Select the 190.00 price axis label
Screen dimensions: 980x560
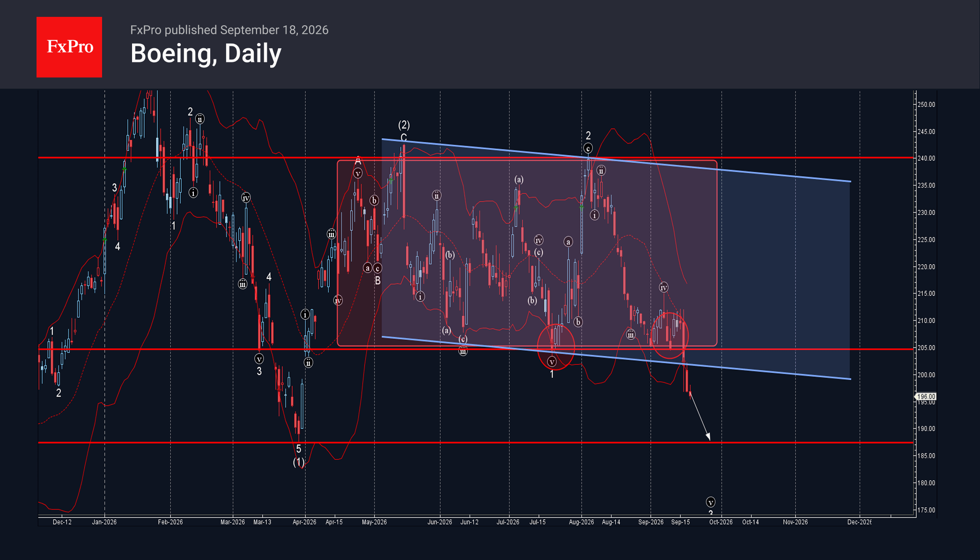(x=926, y=429)
